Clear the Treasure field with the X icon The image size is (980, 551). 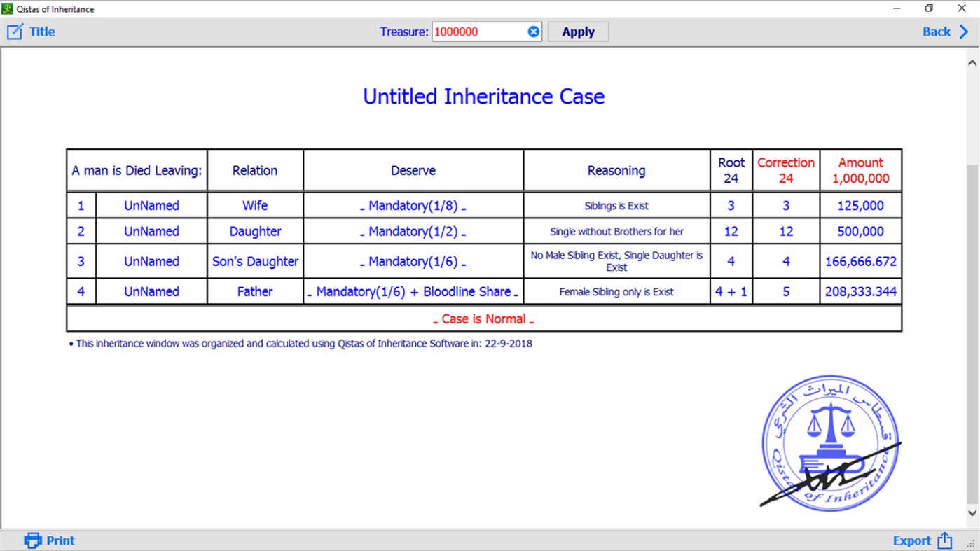[x=533, y=31]
